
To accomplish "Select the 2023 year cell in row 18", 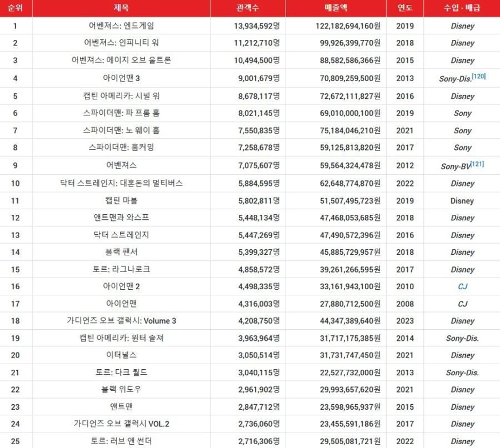I will (406, 321).
